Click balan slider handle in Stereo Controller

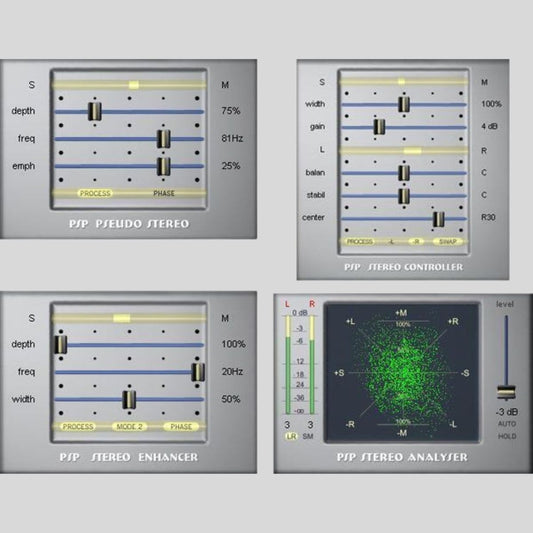coord(404,173)
